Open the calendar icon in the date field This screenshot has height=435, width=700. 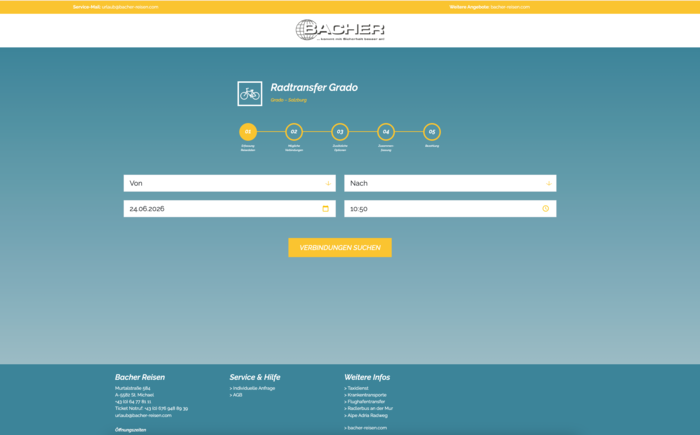click(325, 209)
